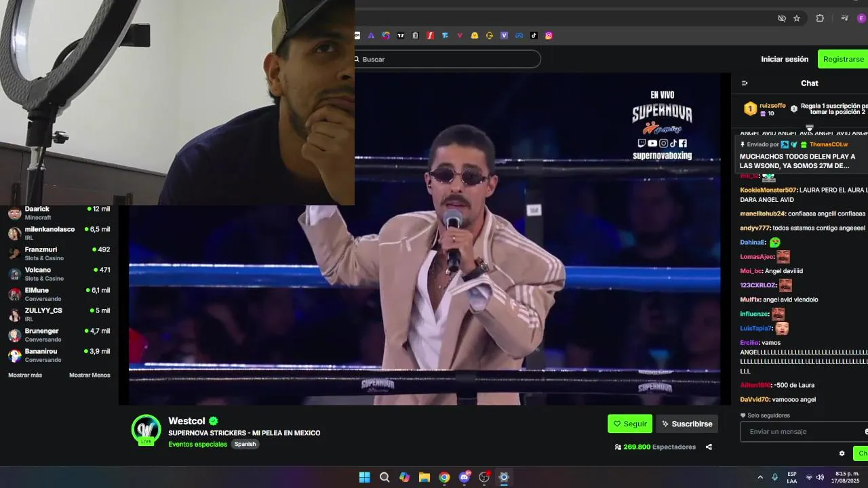Open Franzmuri's channel in the sidebar
Viewport: 868px width, 488px height.
[x=59, y=253]
